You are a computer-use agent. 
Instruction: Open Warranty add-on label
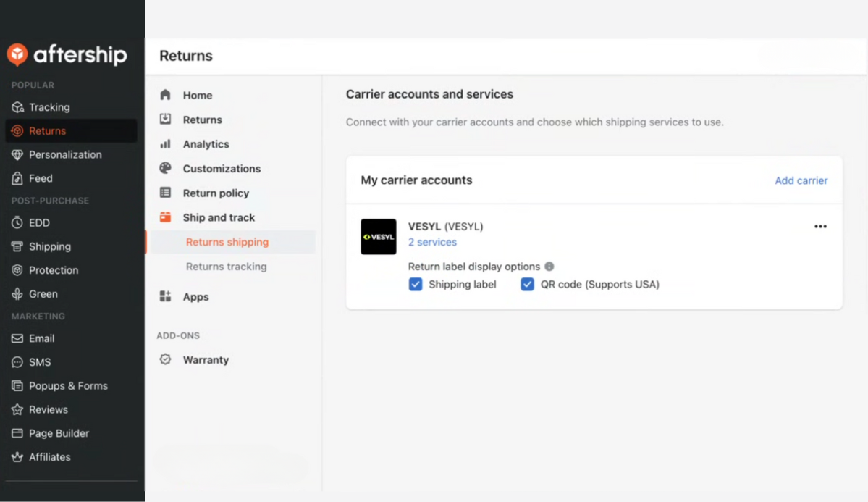[x=206, y=359]
